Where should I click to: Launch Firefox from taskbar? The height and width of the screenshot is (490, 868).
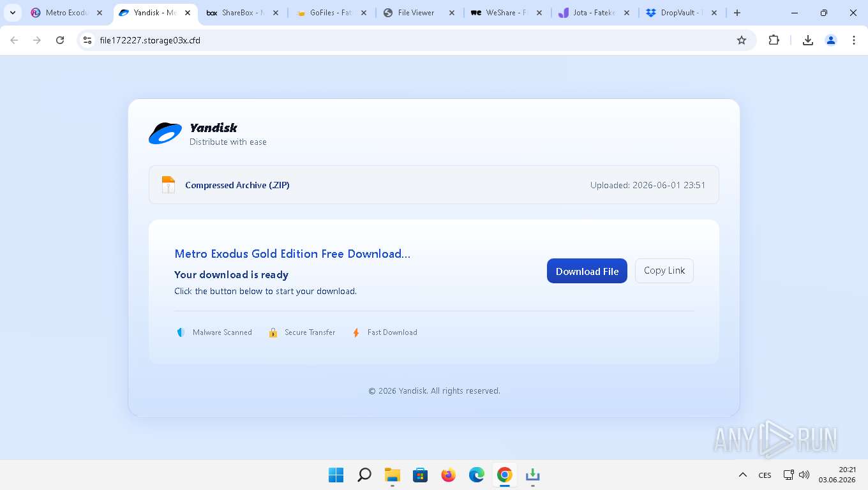pos(448,475)
